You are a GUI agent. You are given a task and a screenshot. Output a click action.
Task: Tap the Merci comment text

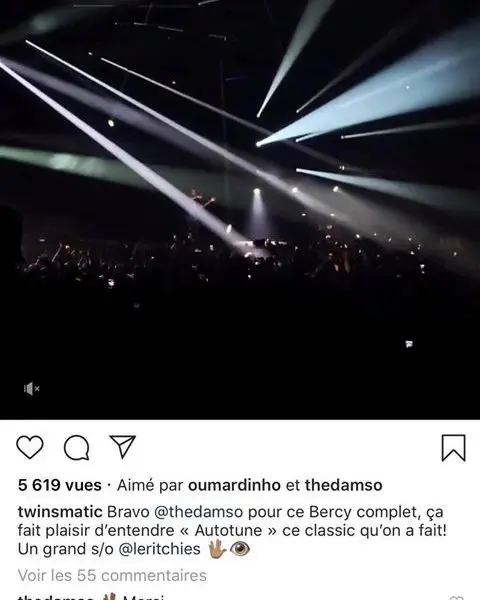click(144, 597)
